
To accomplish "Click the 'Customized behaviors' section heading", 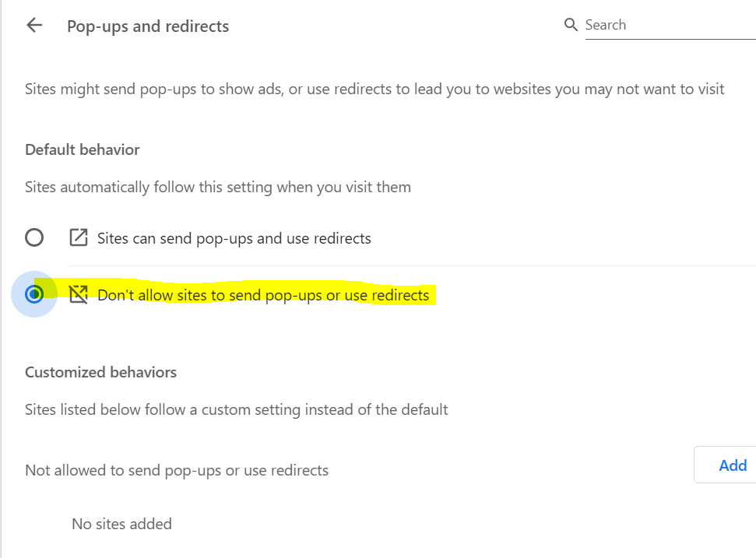I will [x=100, y=373].
